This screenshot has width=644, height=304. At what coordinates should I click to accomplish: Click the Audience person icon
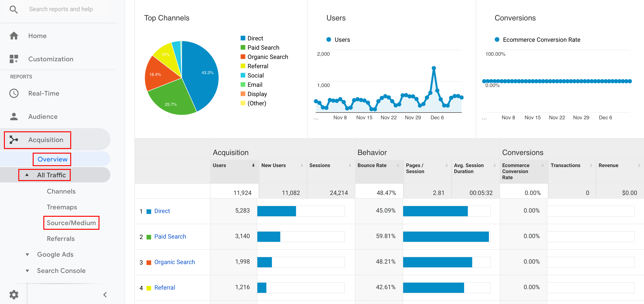coord(14,116)
